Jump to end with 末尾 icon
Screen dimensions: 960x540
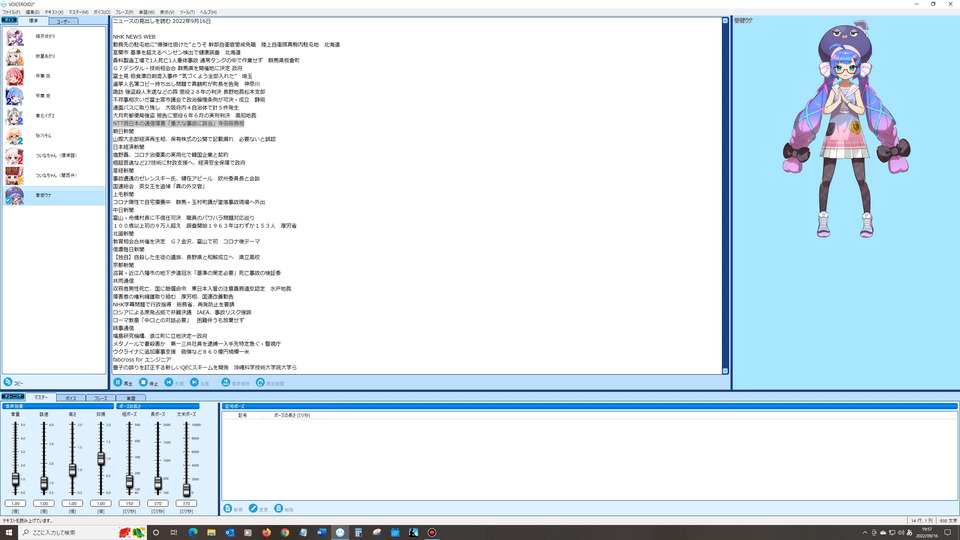point(194,382)
